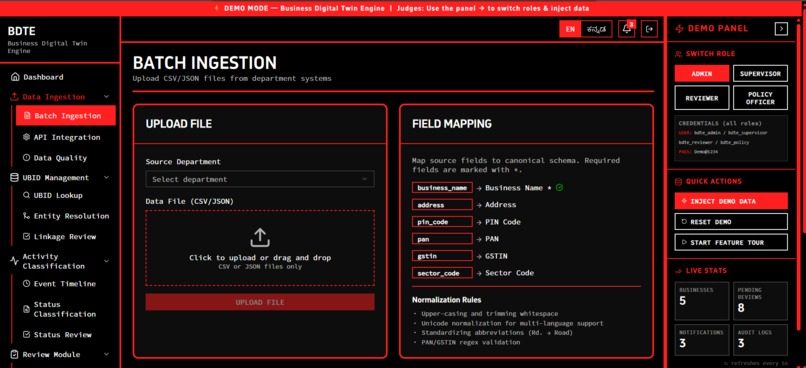
Task: Click the business_name mapping field
Action: pos(442,188)
